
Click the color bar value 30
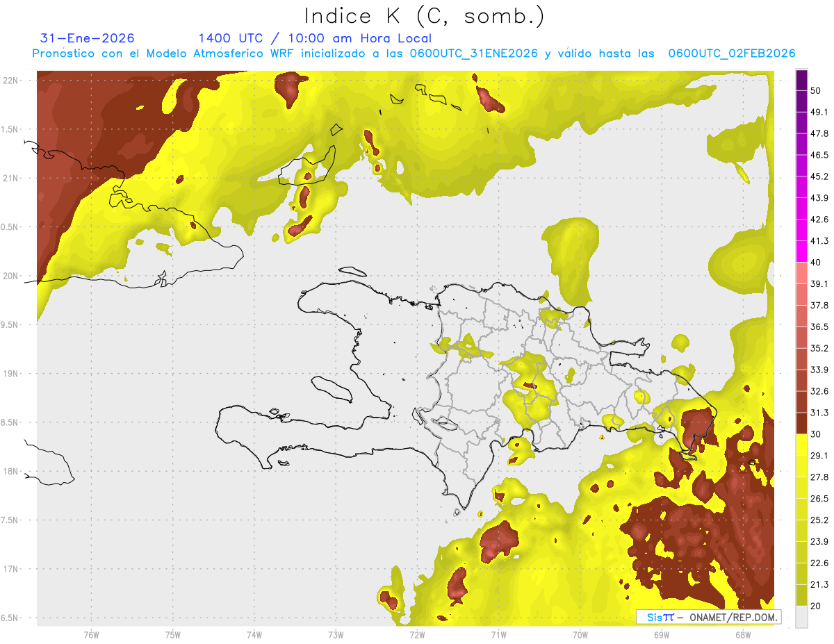coord(816,434)
